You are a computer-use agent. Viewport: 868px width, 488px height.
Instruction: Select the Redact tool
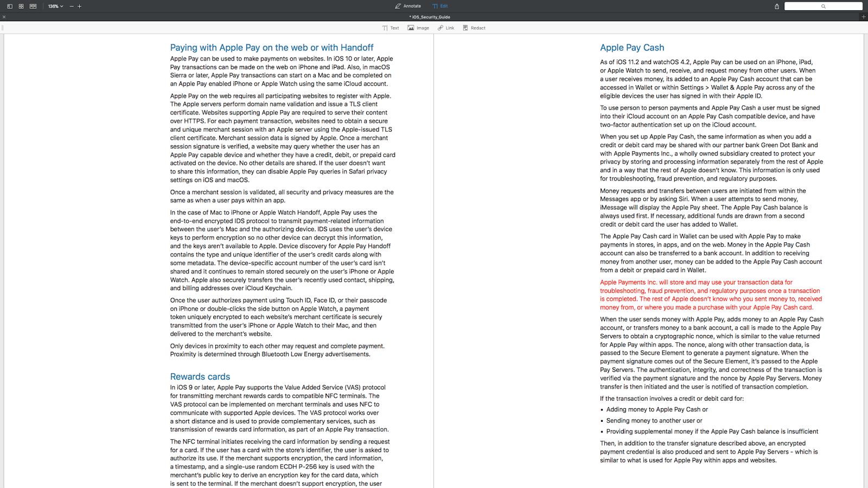click(474, 28)
